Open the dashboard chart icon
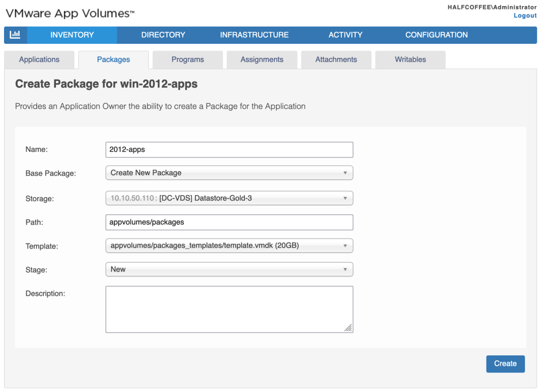 pos(15,35)
